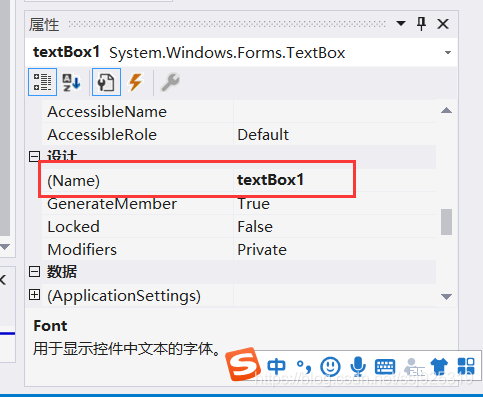Toggle auto-hide pin on Properties panel
The height and width of the screenshot is (397, 483).
tap(421, 24)
